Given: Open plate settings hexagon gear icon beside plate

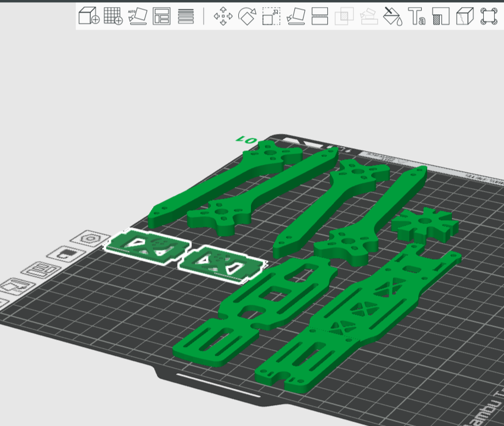Looking at the screenshot, I should (91, 239).
